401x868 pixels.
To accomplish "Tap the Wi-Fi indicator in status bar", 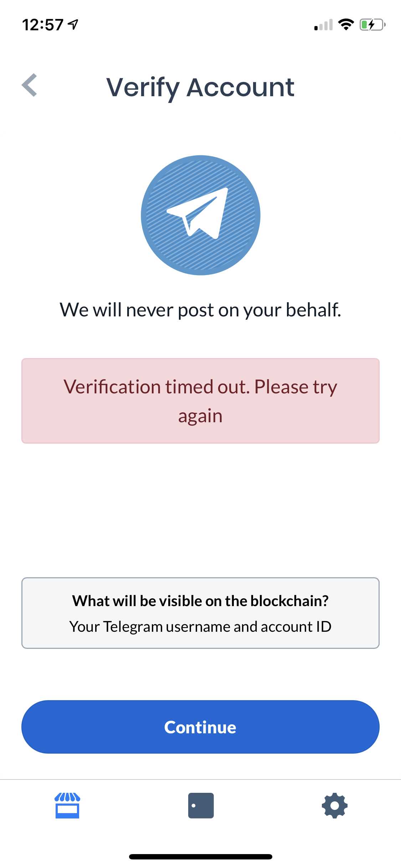I will pos(345,24).
